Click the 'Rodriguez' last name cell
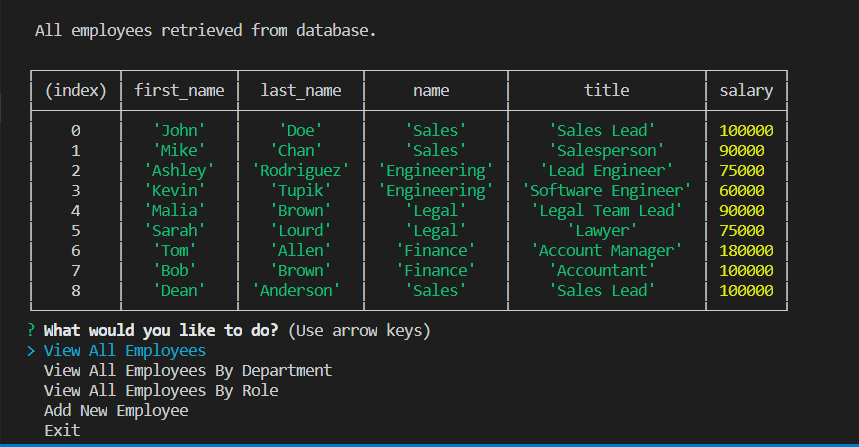The height and width of the screenshot is (447, 859). pyautogui.click(x=301, y=170)
